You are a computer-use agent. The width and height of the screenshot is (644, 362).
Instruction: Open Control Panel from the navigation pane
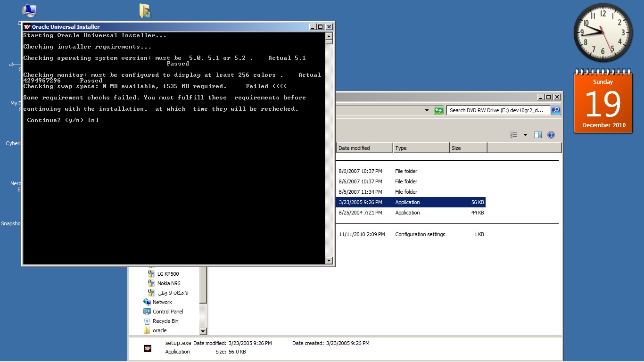pos(168,312)
